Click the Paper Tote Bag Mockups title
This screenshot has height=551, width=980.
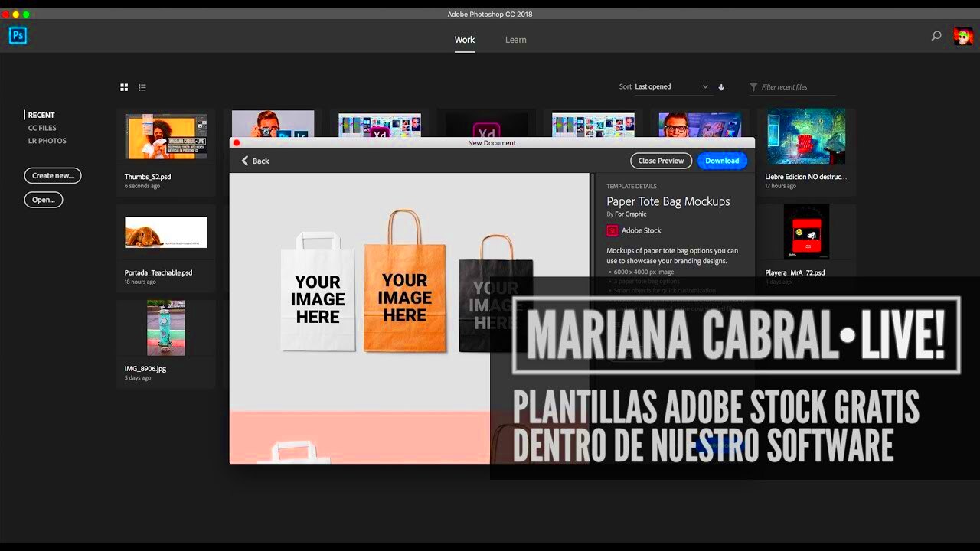point(668,201)
